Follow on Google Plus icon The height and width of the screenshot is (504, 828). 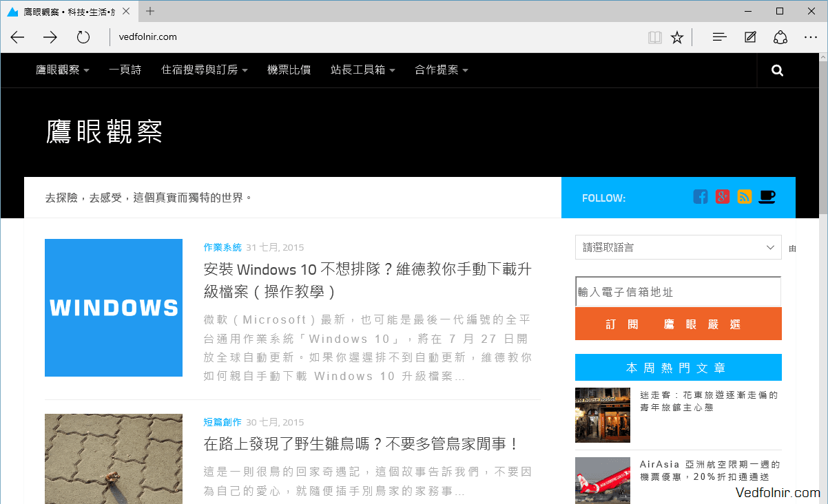[723, 197]
